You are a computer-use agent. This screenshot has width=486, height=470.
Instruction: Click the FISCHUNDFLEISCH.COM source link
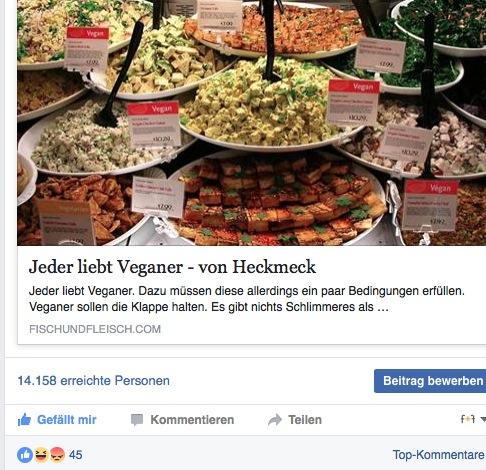[x=95, y=329]
